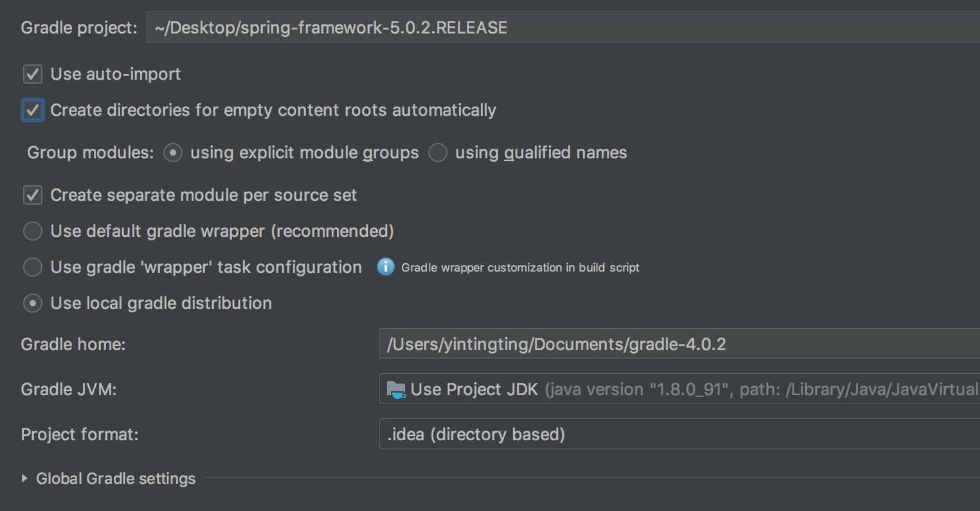This screenshot has height=511, width=980.
Task: Choose Use default gradle wrapper option
Action: (33, 231)
